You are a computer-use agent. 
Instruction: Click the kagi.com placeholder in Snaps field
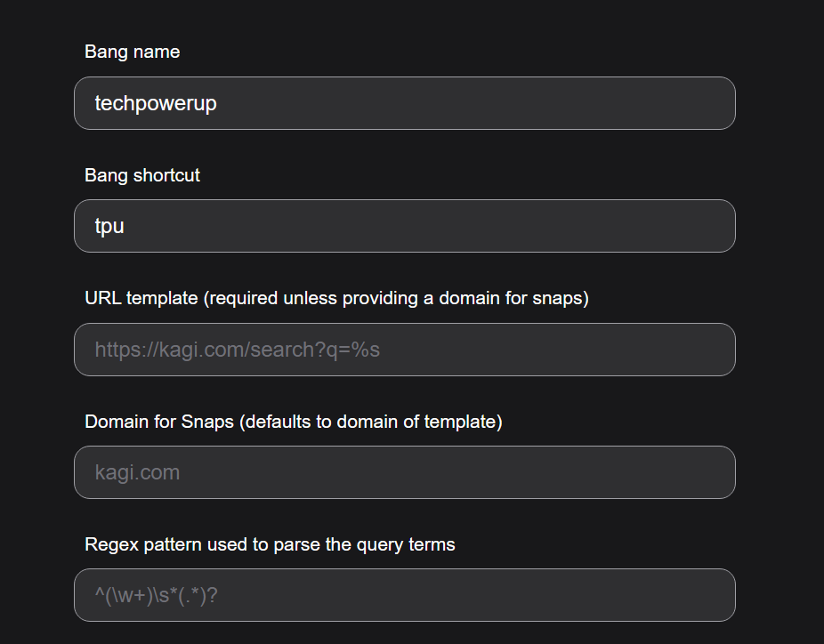click(137, 472)
